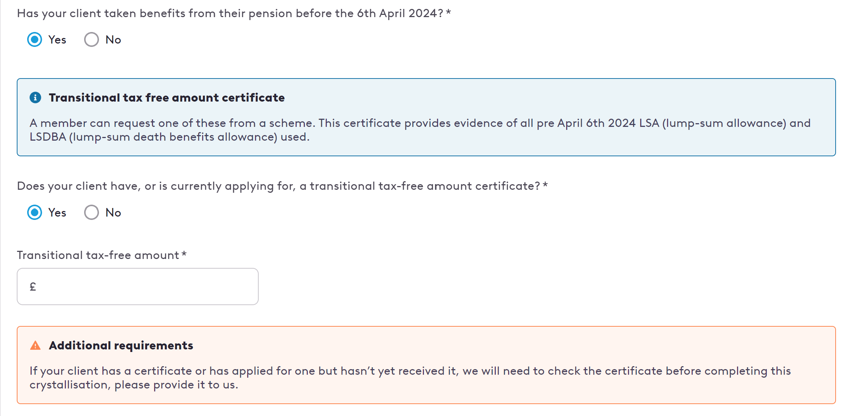Click the pound symbol inside the amount field
Image resolution: width=868 pixels, height=416 pixels.
tap(33, 287)
